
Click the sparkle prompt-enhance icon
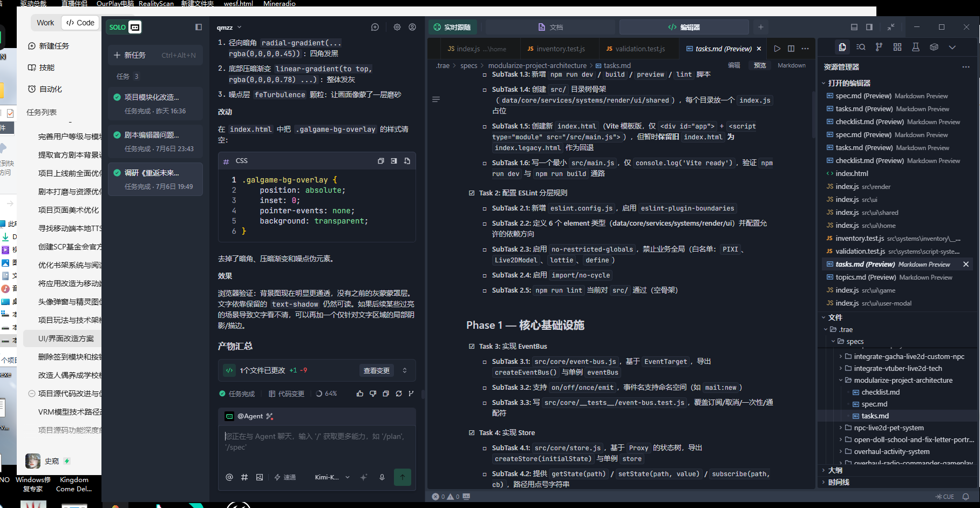click(x=364, y=477)
